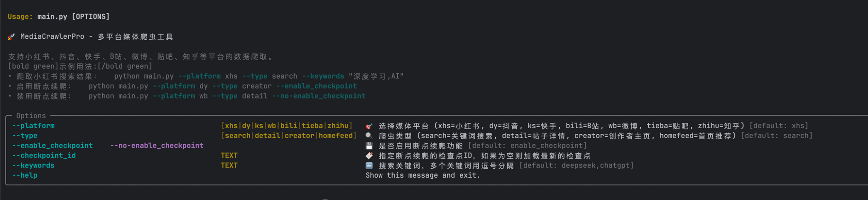
Task: Click the magnifying glass emoji icon
Action: click(x=369, y=136)
